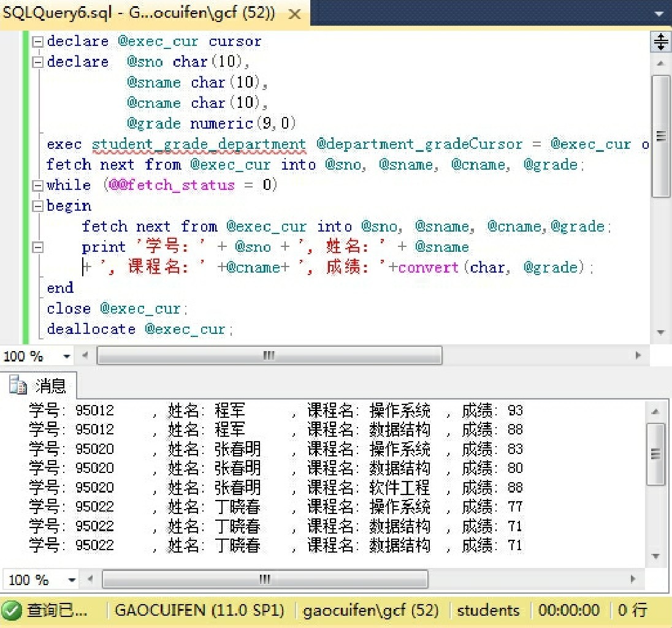Viewport: 672px width, 628px height.
Task: Click the editor scroll up arrow
Action: 660,63
